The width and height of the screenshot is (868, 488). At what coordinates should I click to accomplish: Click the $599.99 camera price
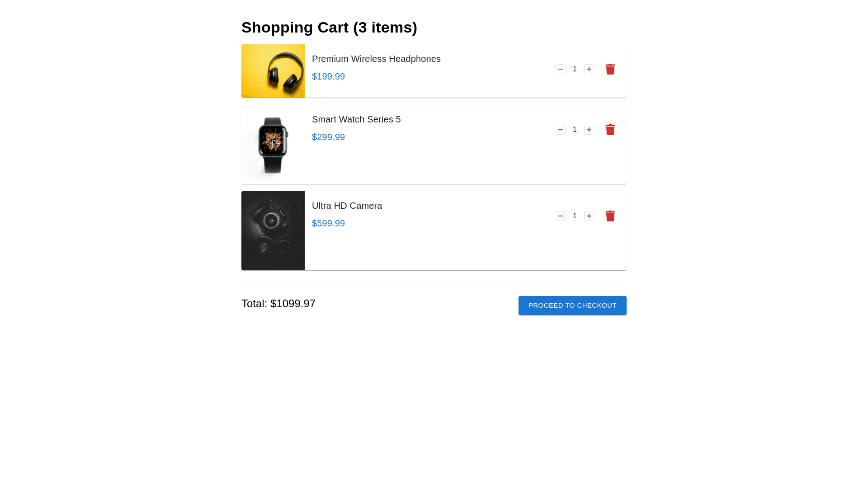(328, 223)
